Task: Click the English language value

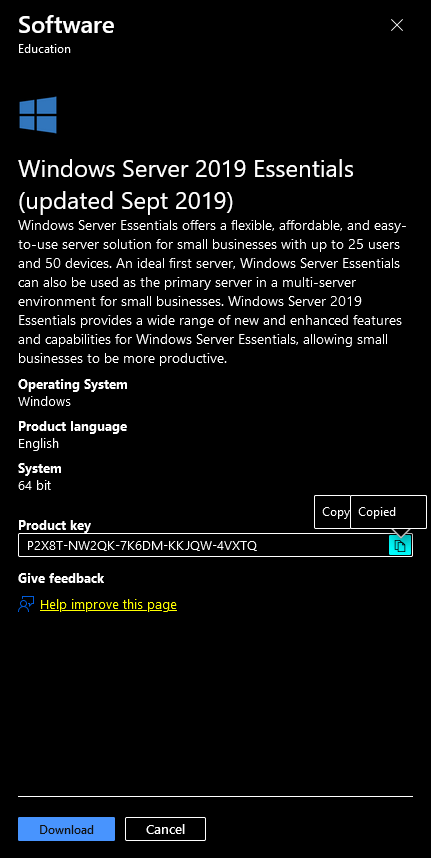Action: (38, 443)
